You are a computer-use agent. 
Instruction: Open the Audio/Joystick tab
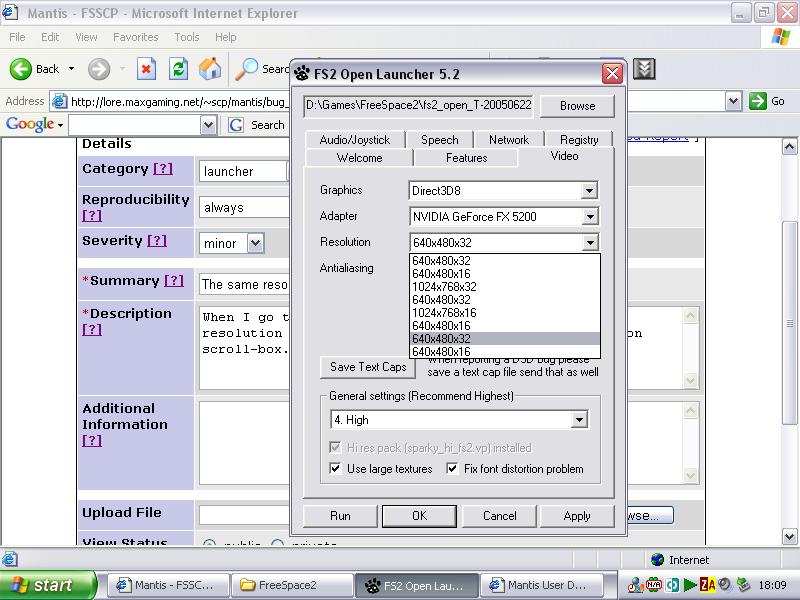[x=355, y=140]
